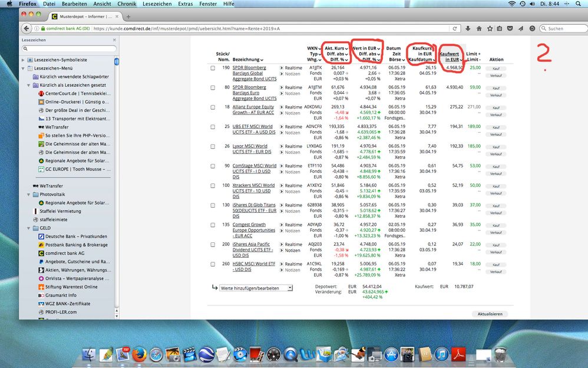Select the Allianz Europe Equity Growth checkbox
The image size is (588, 368).
(213, 107)
